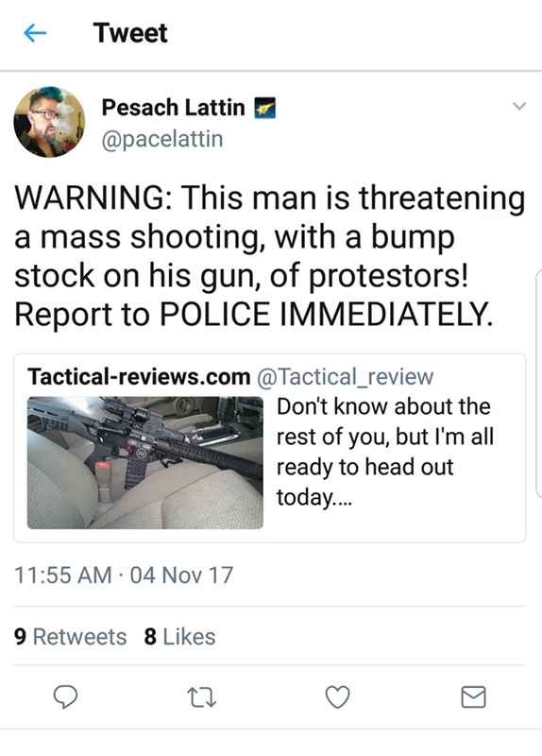542x756 pixels.
Task: Open the 11:55 AM 04 Nov 17 timestamp
Action: tap(124, 575)
